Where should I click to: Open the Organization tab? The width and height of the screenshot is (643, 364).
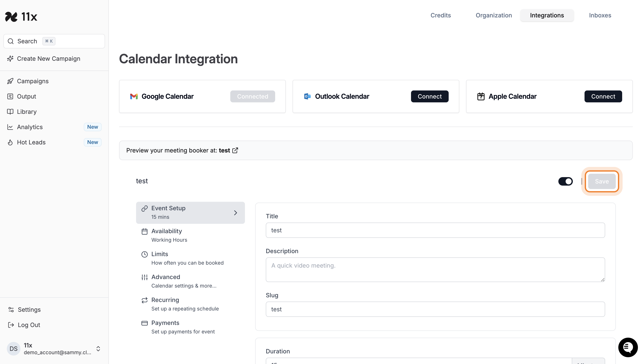[494, 15]
